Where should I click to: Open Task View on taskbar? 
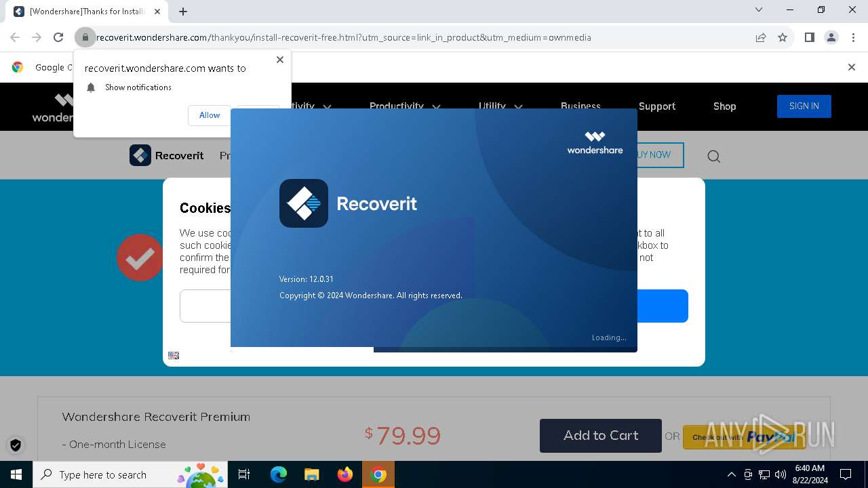[x=244, y=474]
